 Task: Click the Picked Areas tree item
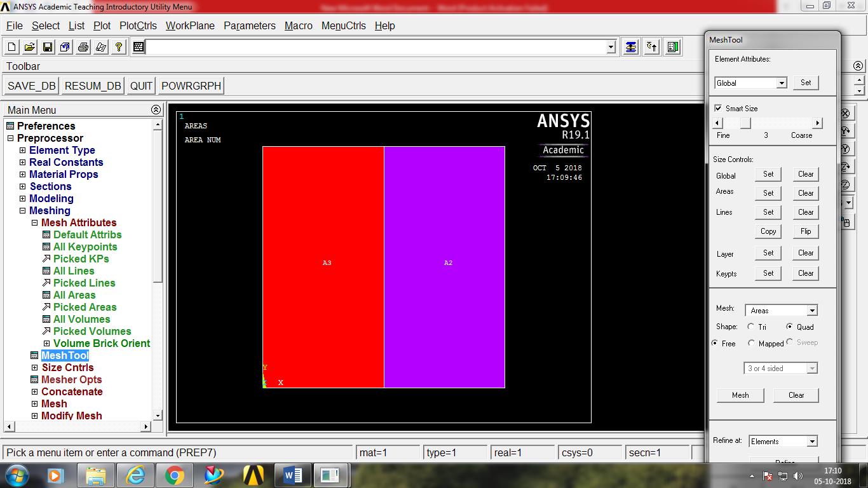(x=85, y=307)
